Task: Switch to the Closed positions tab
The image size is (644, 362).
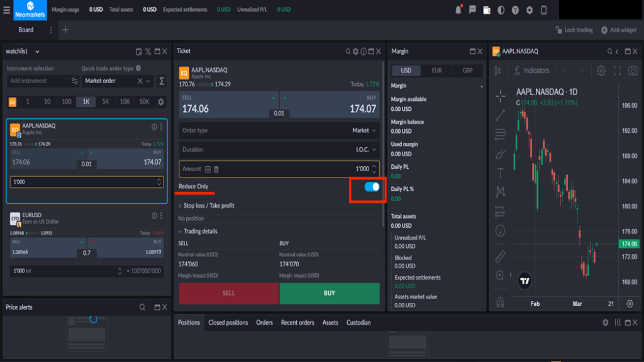Action: click(228, 322)
